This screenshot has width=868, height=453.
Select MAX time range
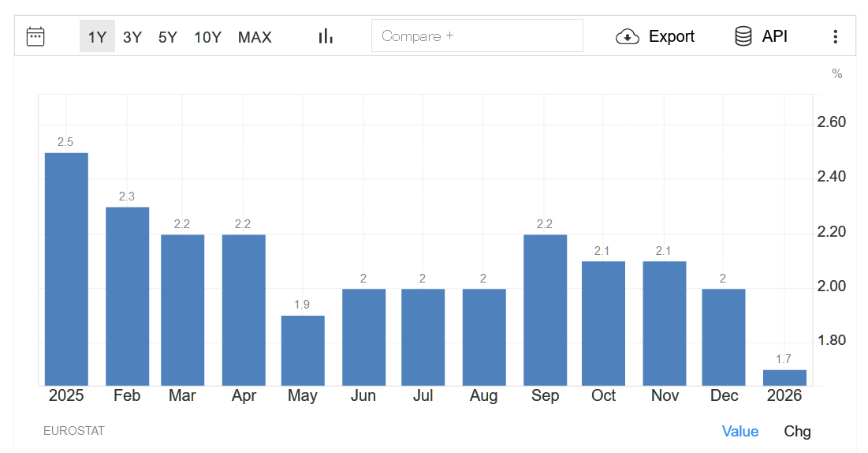[x=255, y=36]
